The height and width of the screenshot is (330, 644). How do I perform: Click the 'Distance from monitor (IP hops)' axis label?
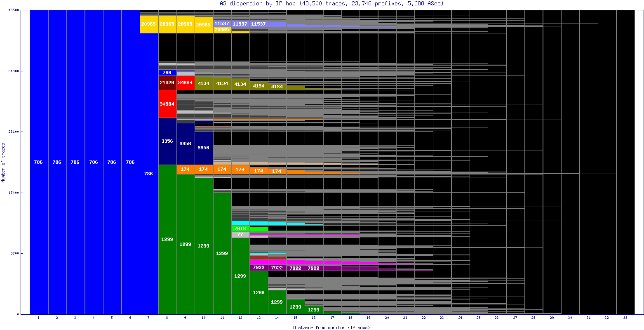point(331,328)
